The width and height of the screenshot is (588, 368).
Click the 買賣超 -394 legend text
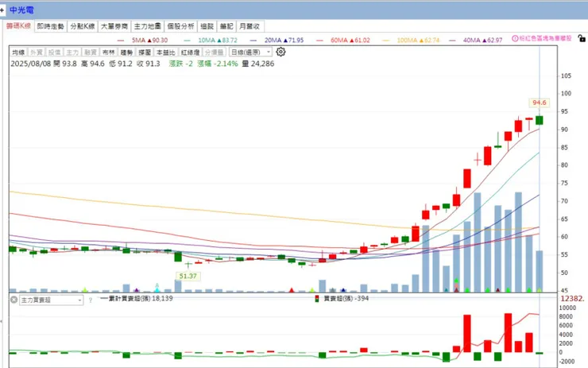(346, 299)
